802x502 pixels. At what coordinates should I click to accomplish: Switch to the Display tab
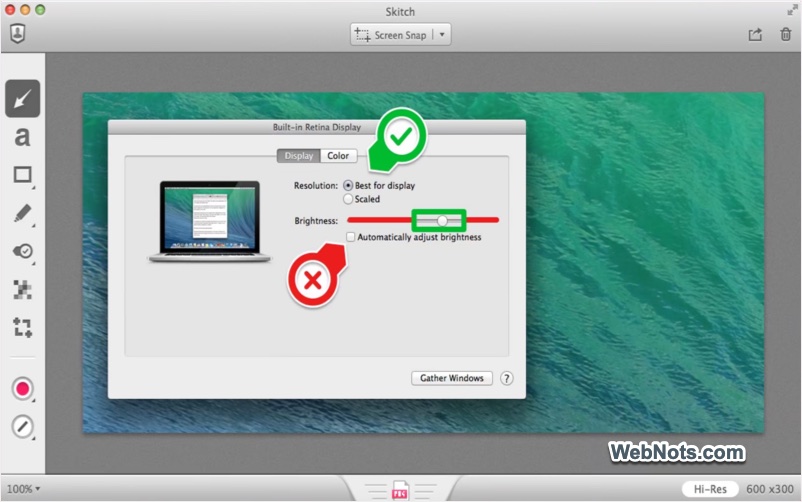coord(299,156)
